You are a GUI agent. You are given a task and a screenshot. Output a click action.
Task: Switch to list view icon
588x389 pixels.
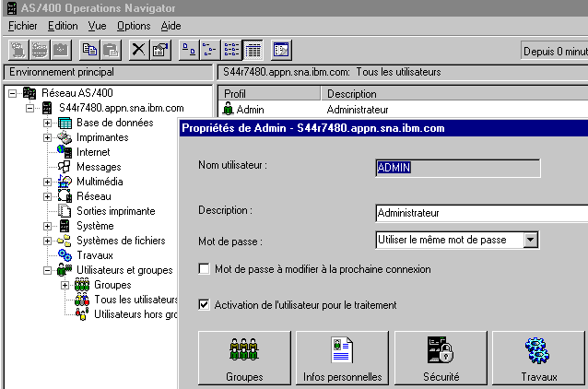click(231, 50)
